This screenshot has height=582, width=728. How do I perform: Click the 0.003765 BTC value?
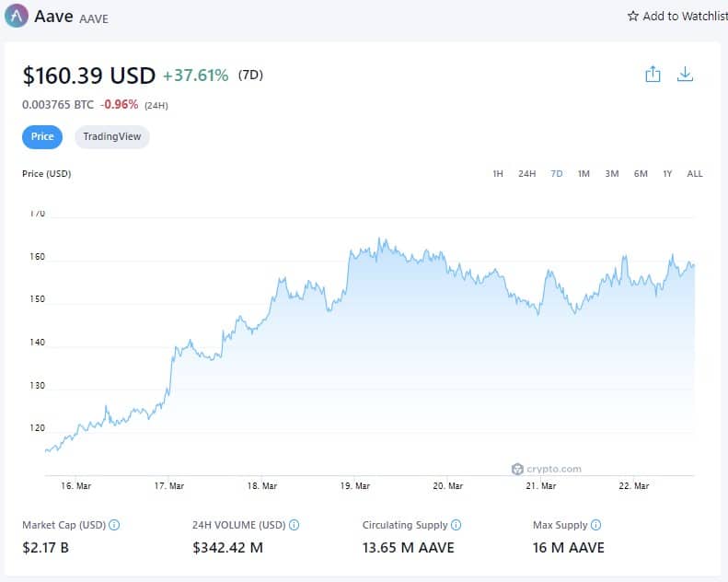tap(58, 105)
